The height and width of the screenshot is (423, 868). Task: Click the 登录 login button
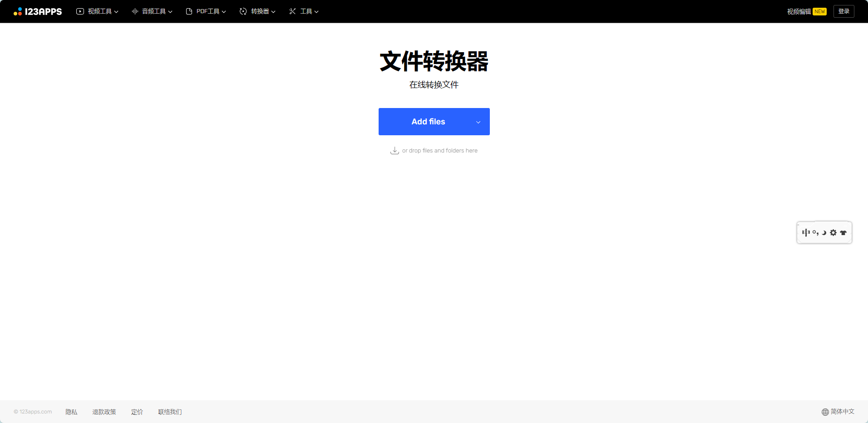(x=843, y=11)
